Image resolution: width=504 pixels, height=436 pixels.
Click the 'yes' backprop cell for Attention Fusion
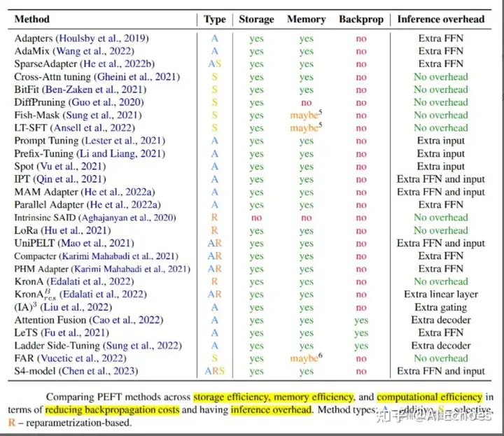[361, 321]
